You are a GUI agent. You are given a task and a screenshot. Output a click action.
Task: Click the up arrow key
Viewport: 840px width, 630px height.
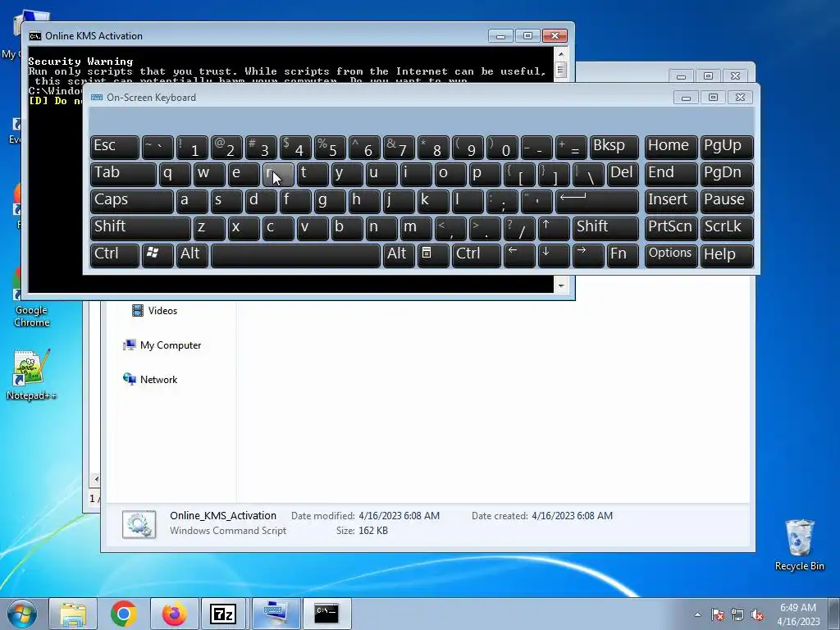click(554, 228)
